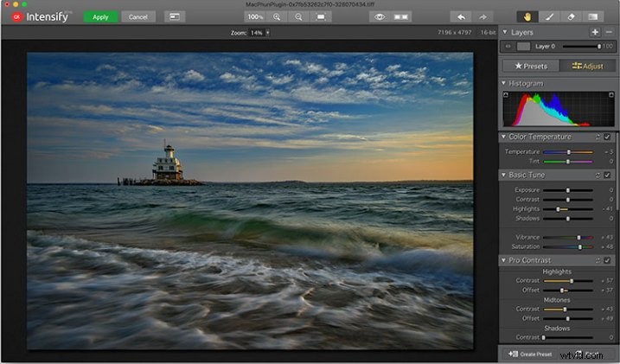Screen dimensions: 620x364
Task: Click the redo arrow icon
Action: tap(483, 17)
